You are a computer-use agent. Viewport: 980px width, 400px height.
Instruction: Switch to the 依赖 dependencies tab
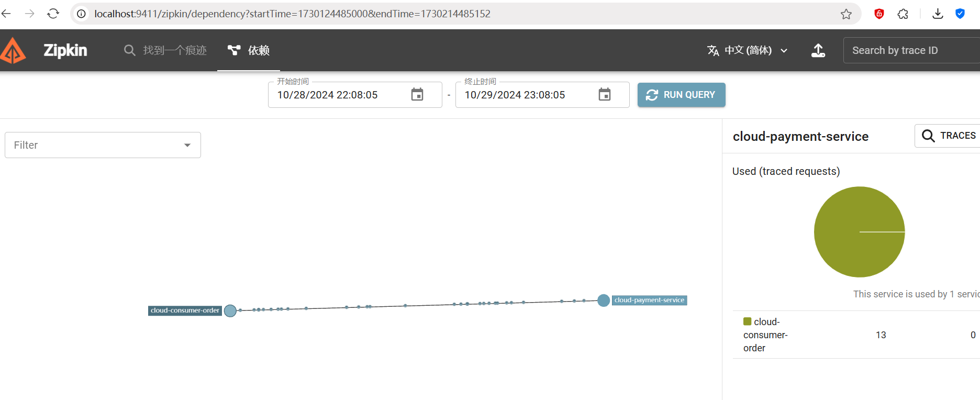coord(249,50)
